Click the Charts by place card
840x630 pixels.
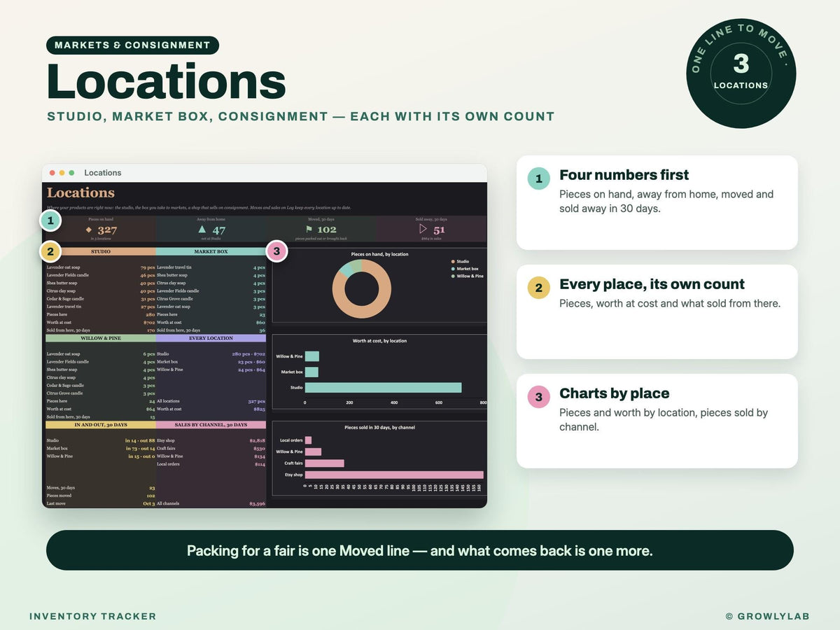pyautogui.click(x=657, y=421)
